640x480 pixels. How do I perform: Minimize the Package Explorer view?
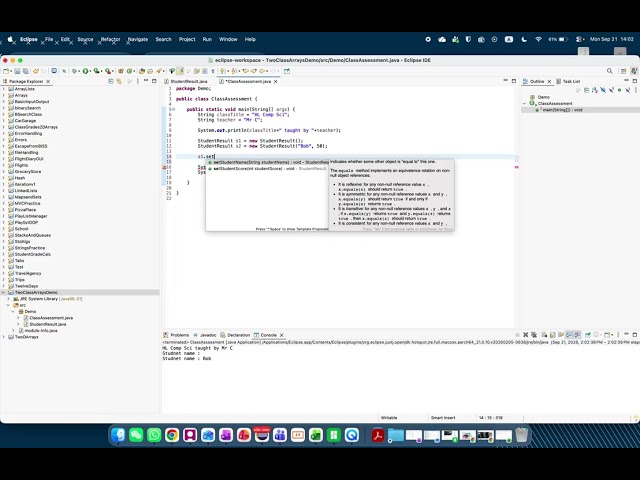(x=146, y=81)
